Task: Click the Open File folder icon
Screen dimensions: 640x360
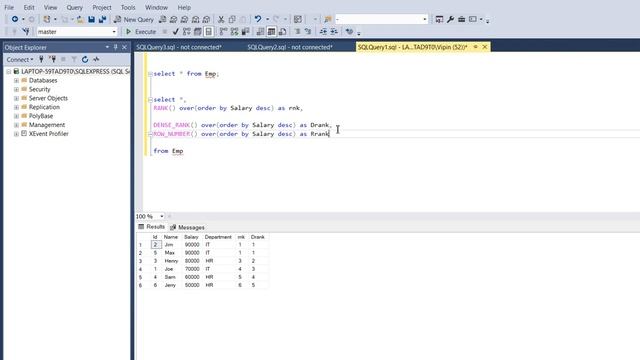Action: [x=80, y=19]
